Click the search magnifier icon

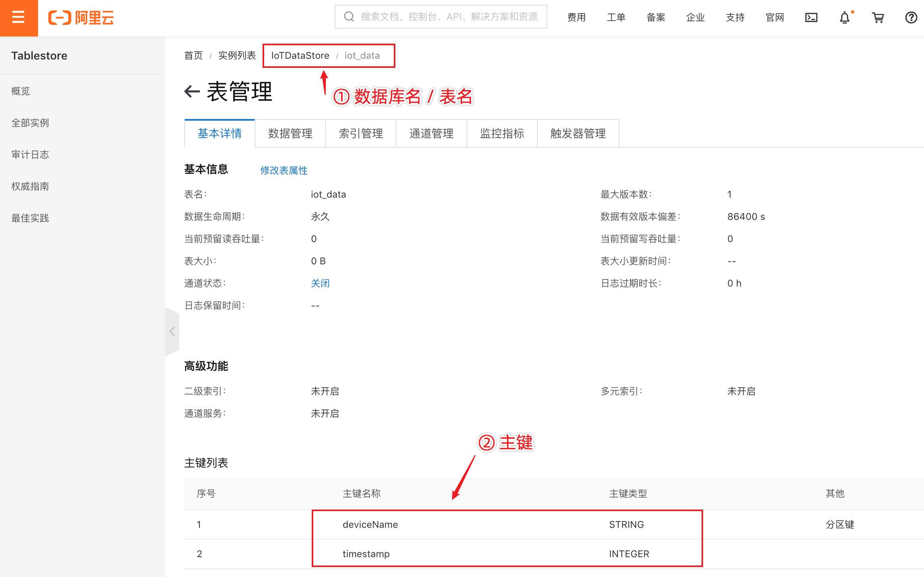point(349,17)
